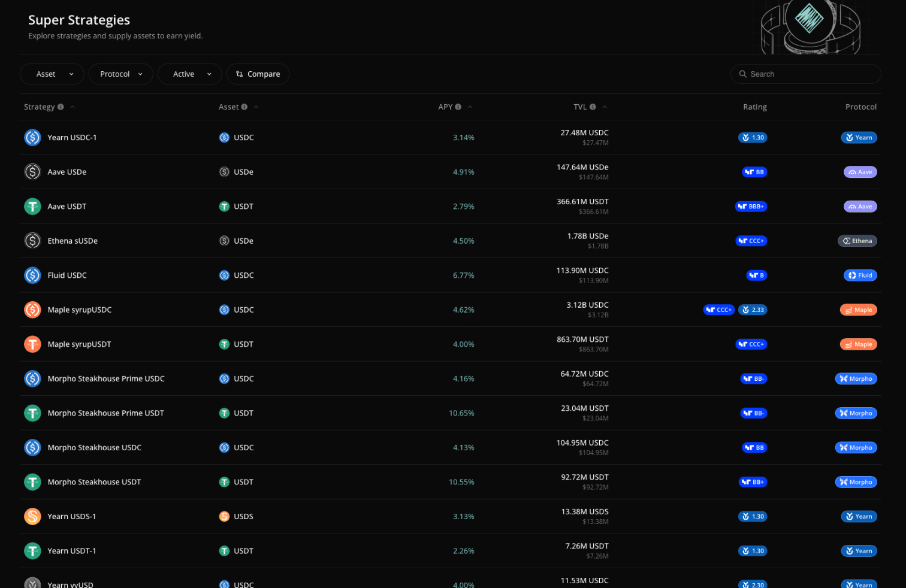This screenshot has width=906, height=588.
Task: Click the APY column info icon
Action: point(458,107)
